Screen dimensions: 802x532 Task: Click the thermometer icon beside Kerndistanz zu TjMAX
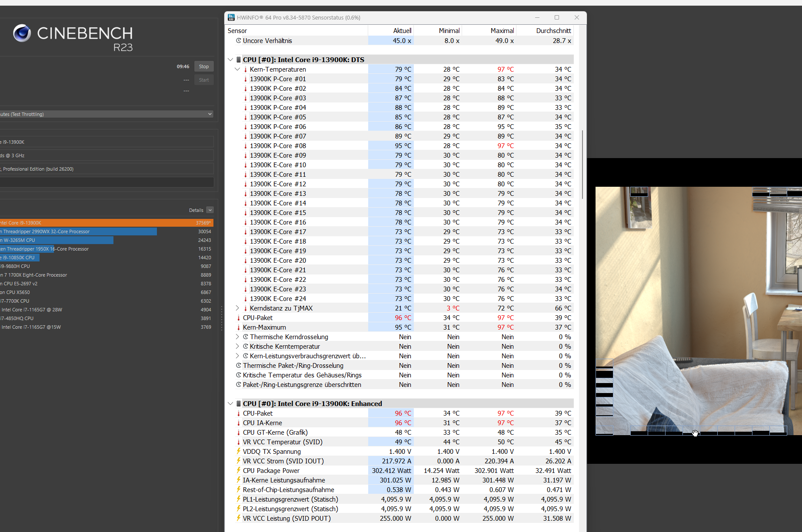246,308
